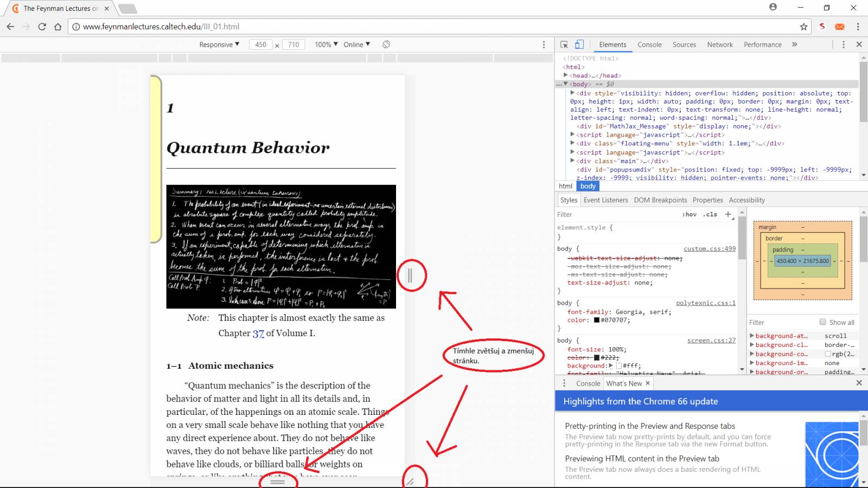Click the #070707 color swatch

[597, 320]
